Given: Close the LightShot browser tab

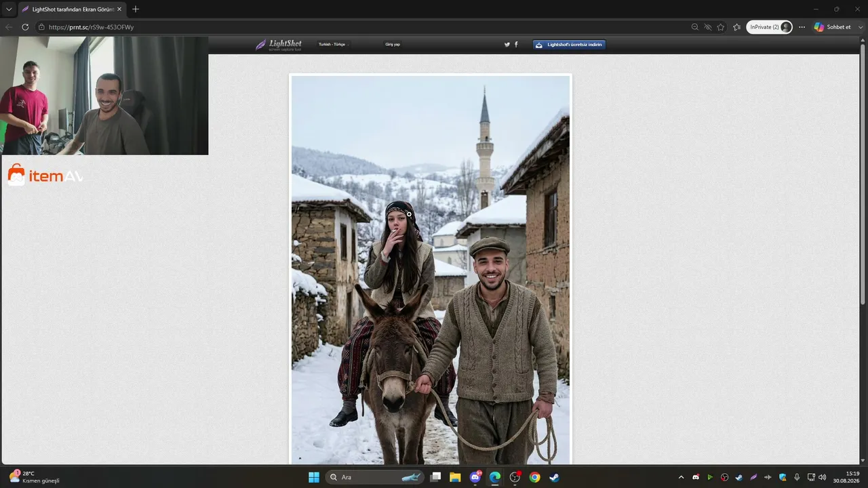Looking at the screenshot, I should click(119, 9).
